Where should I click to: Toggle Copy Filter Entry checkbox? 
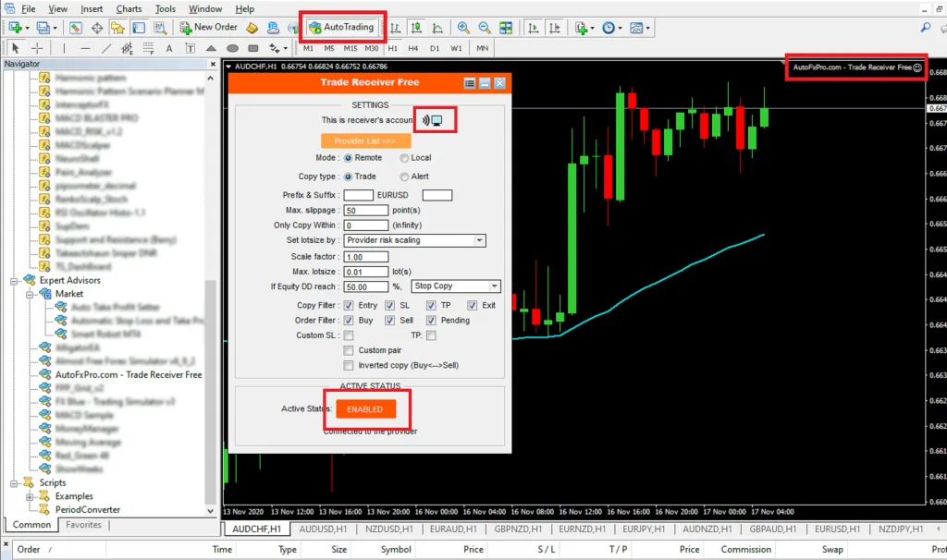[349, 305]
